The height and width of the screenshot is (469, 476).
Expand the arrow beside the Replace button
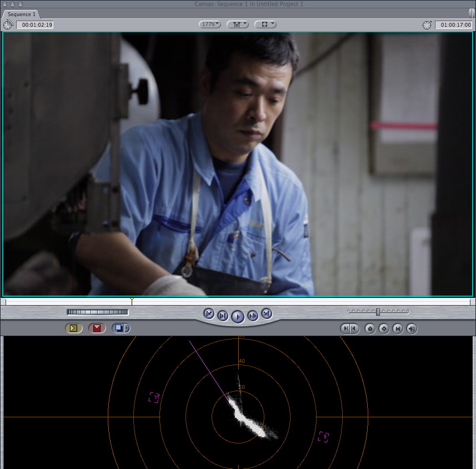(x=127, y=328)
